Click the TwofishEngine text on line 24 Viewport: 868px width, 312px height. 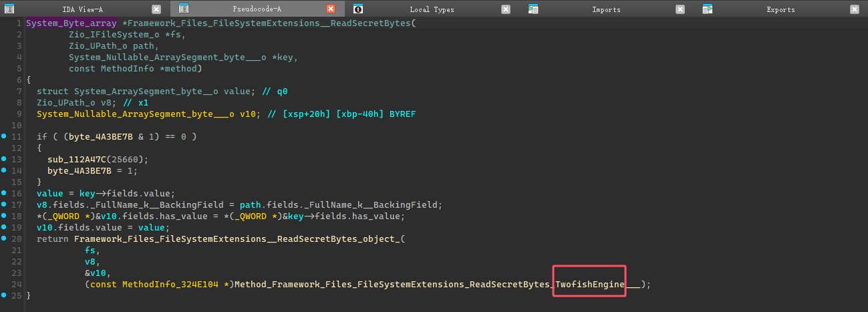click(590, 285)
